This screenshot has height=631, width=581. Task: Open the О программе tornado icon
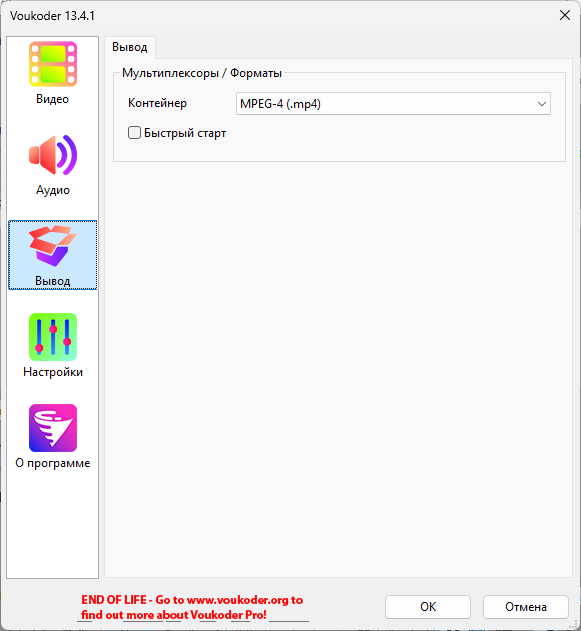(x=53, y=428)
